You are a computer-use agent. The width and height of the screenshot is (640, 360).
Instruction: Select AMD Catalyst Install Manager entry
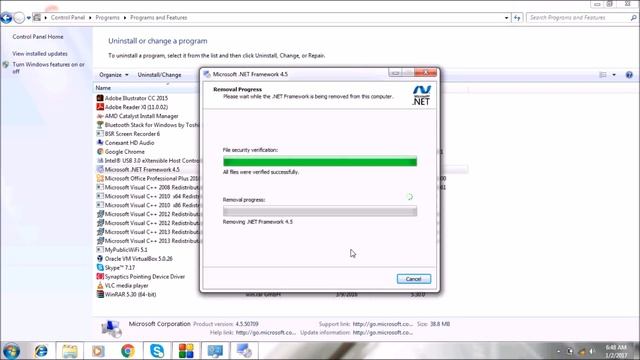tap(141, 116)
